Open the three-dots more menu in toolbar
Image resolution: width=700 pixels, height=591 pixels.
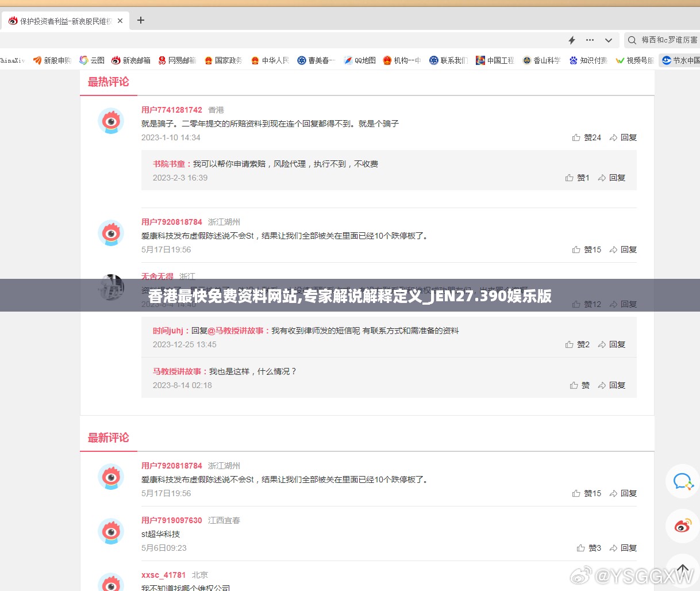click(590, 40)
